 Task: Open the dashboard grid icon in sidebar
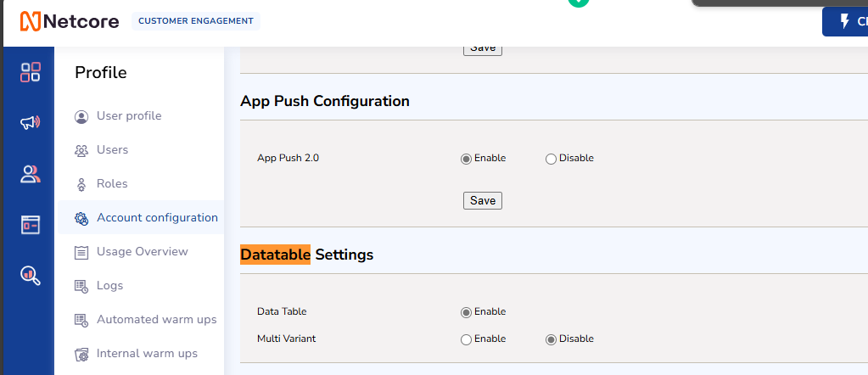(x=31, y=72)
